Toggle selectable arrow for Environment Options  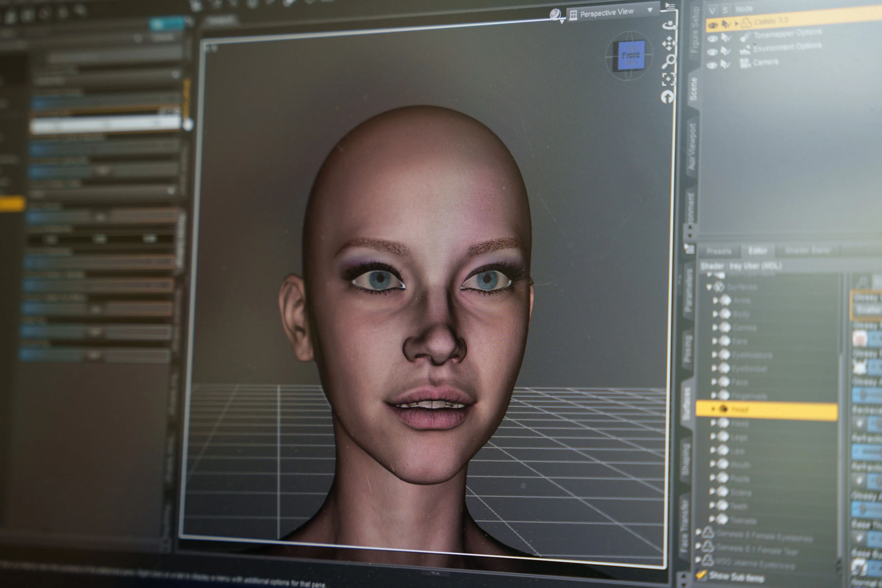(725, 51)
